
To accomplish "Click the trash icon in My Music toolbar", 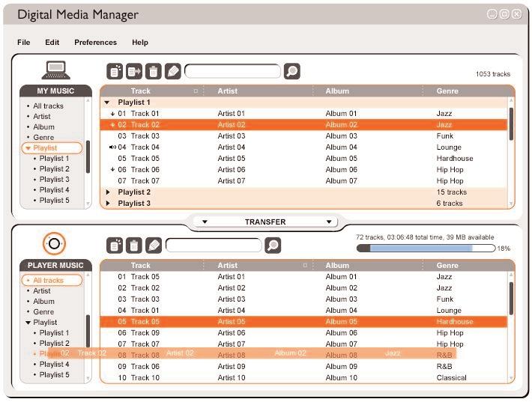I will click(x=154, y=72).
